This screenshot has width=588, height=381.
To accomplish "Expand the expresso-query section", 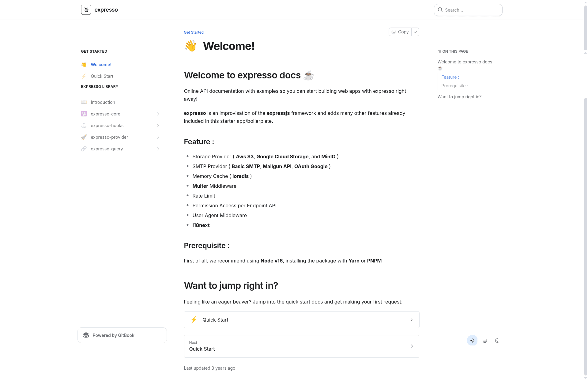I will [x=158, y=149].
